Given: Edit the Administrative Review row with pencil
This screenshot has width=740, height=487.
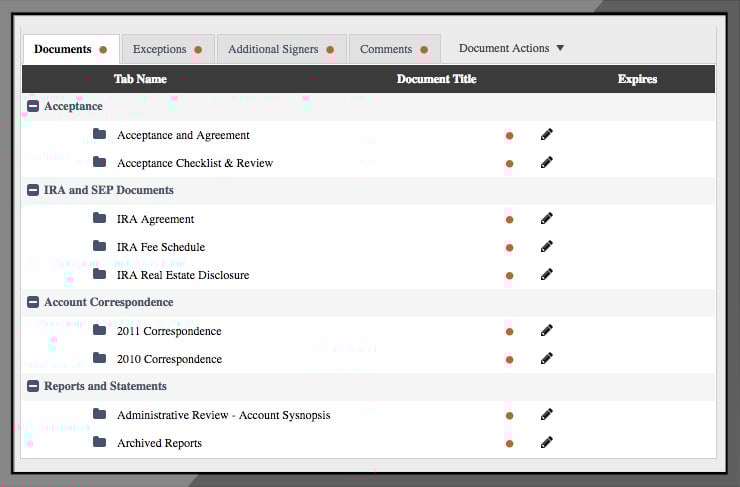Looking at the screenshot, I should [x=546, y=414].
